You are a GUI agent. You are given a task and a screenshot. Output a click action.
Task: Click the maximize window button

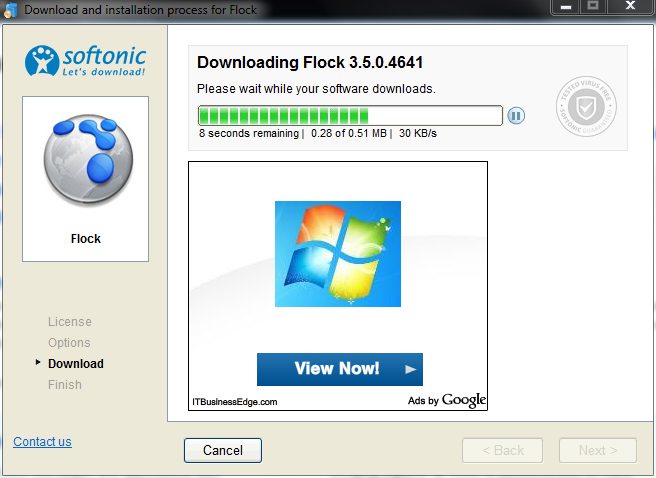(592, 7)
